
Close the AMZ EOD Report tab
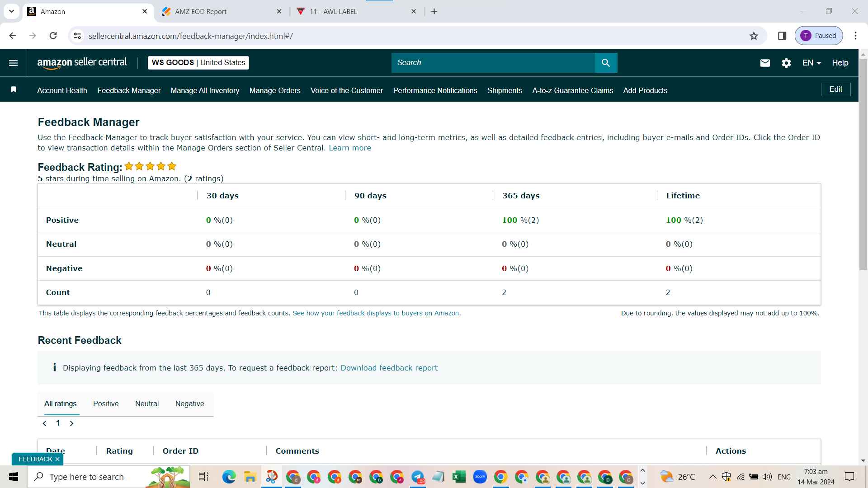click(279, 11)
